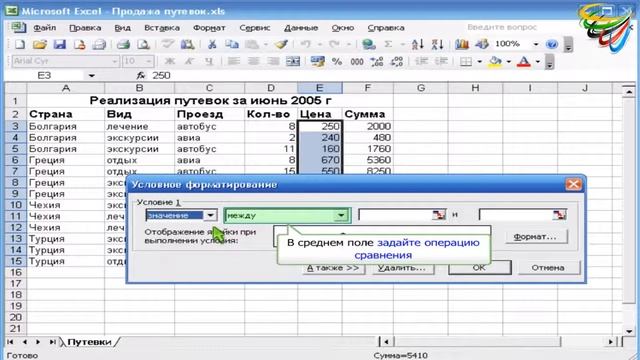Open the Правка menu
This screenshot has height=360, width=640.
pyautogui.click(x=85, y=28)
